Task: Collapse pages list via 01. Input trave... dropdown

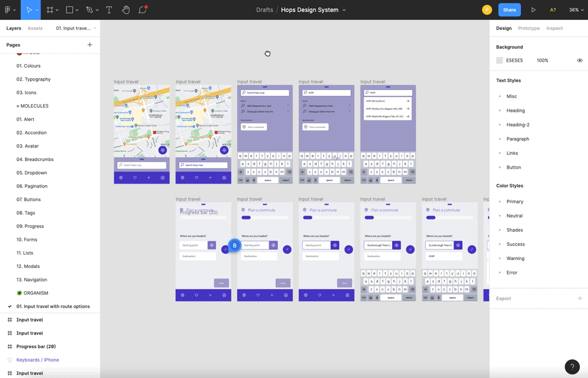Action: (x=76, y=28)
